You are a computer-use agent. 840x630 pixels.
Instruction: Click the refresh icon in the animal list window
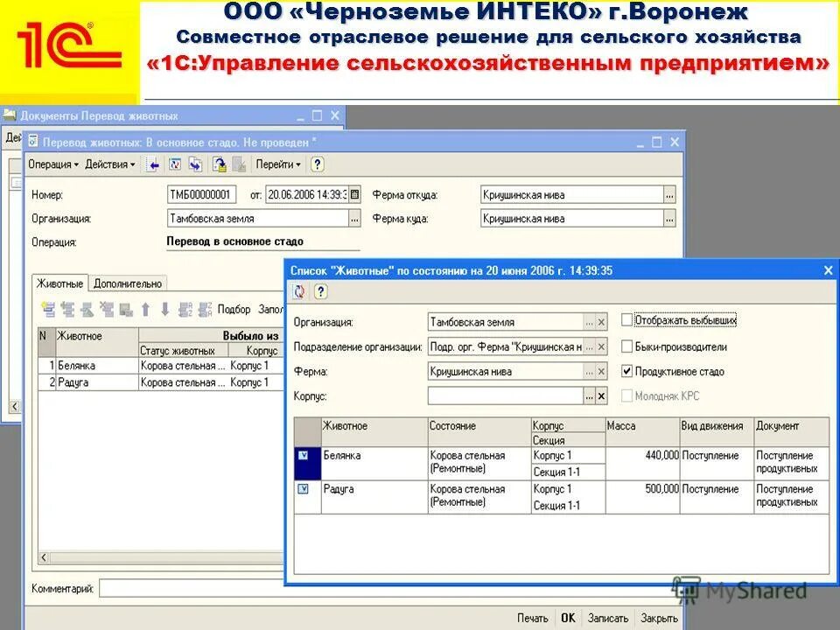(x=297, y=291)
